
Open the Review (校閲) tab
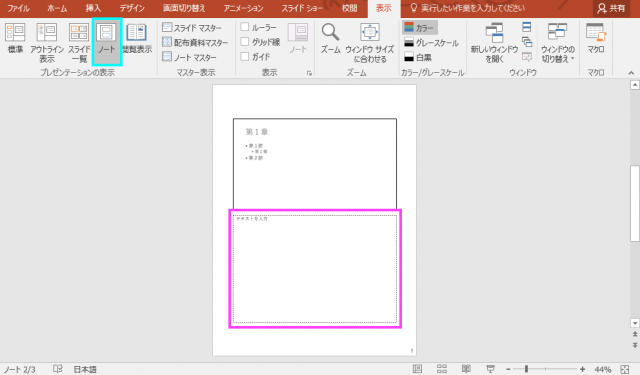pos(349,8)
